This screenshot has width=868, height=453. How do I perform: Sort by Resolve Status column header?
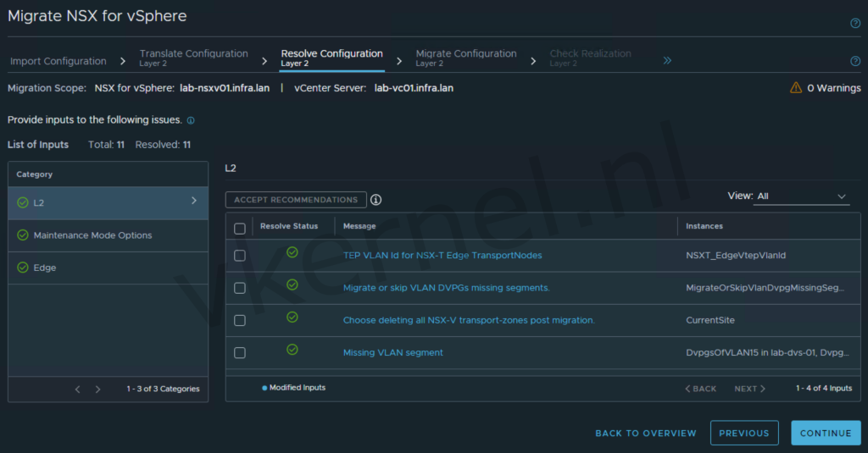point(289,226)
